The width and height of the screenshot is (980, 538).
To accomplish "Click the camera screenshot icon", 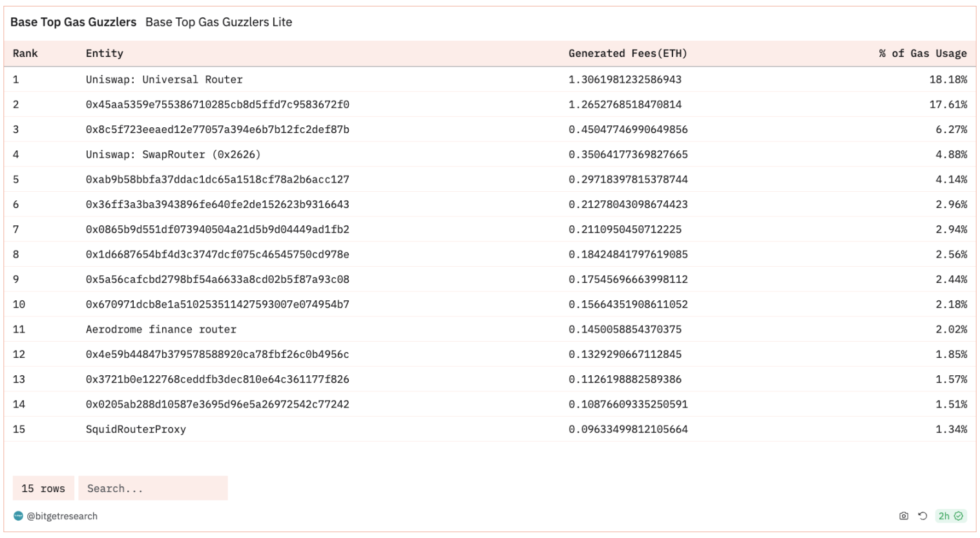I will [x=903, y=516].
